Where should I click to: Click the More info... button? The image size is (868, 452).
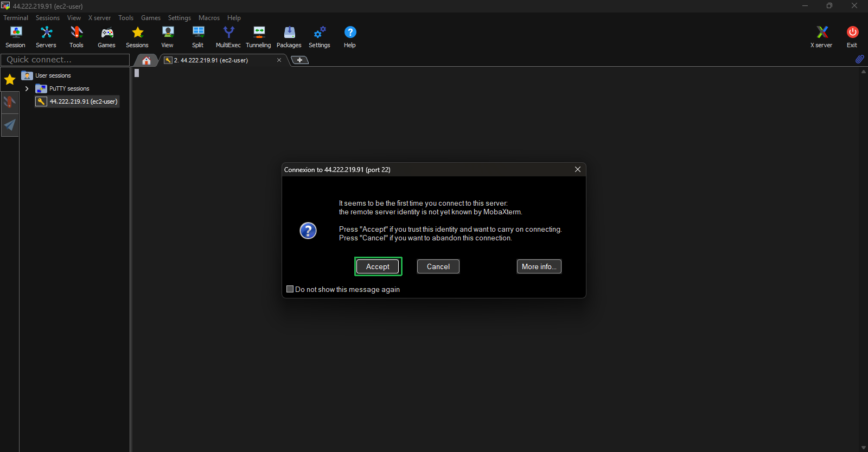pos(539,266)
